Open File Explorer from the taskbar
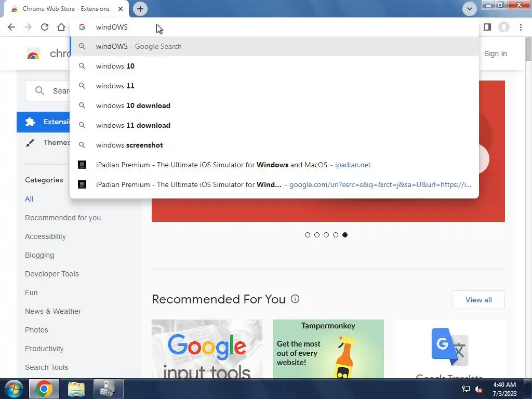532x399 pixels. [76, 389]
